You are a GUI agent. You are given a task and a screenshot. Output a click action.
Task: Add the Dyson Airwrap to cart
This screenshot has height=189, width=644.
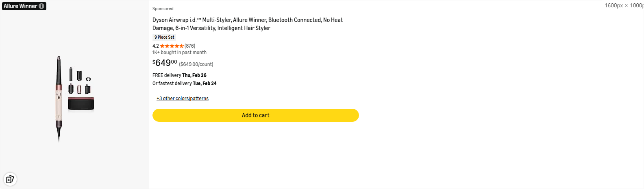(255, 115)
